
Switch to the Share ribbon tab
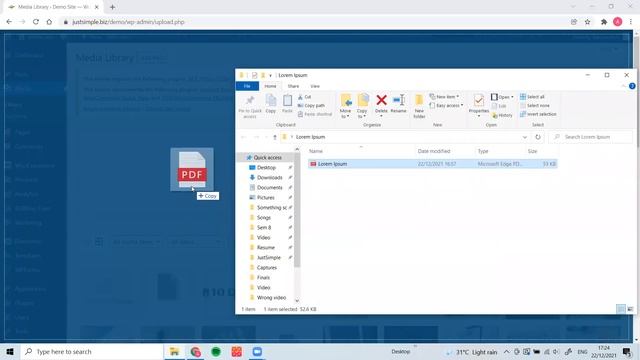pos(293,86)
